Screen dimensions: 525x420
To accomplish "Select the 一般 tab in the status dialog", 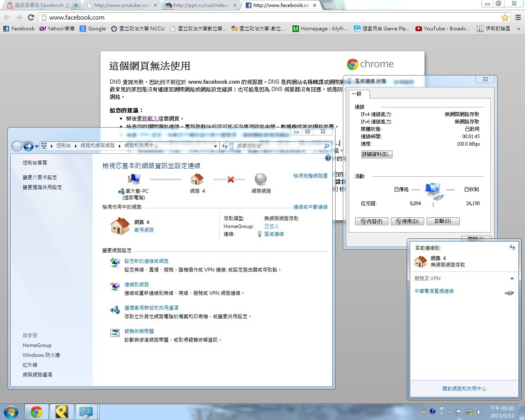I will tap(359, 94).
